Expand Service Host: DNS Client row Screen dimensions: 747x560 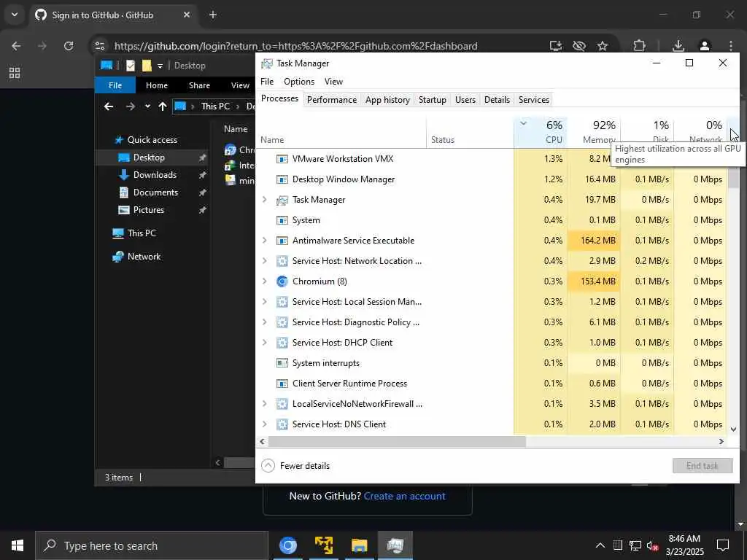(264, 424)
